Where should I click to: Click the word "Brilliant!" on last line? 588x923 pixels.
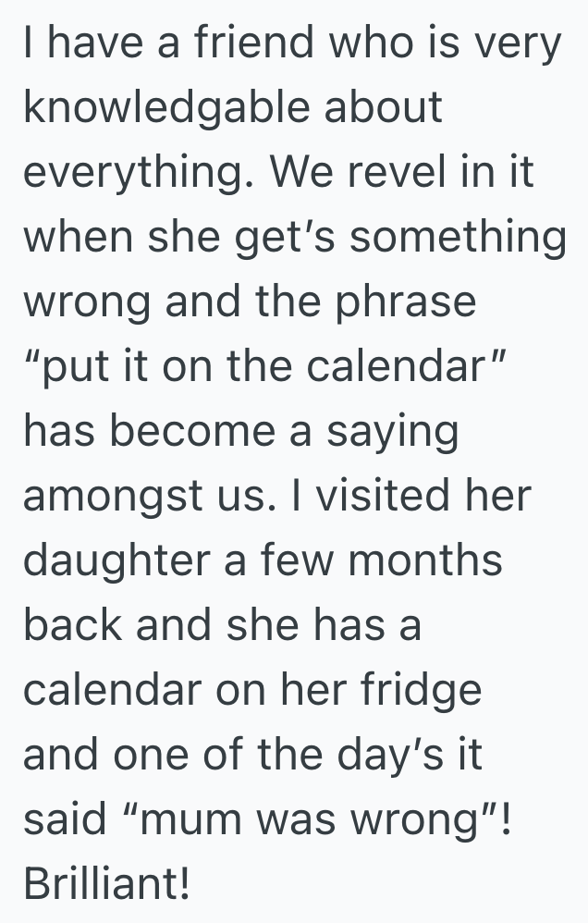click(x=106, y=883)
